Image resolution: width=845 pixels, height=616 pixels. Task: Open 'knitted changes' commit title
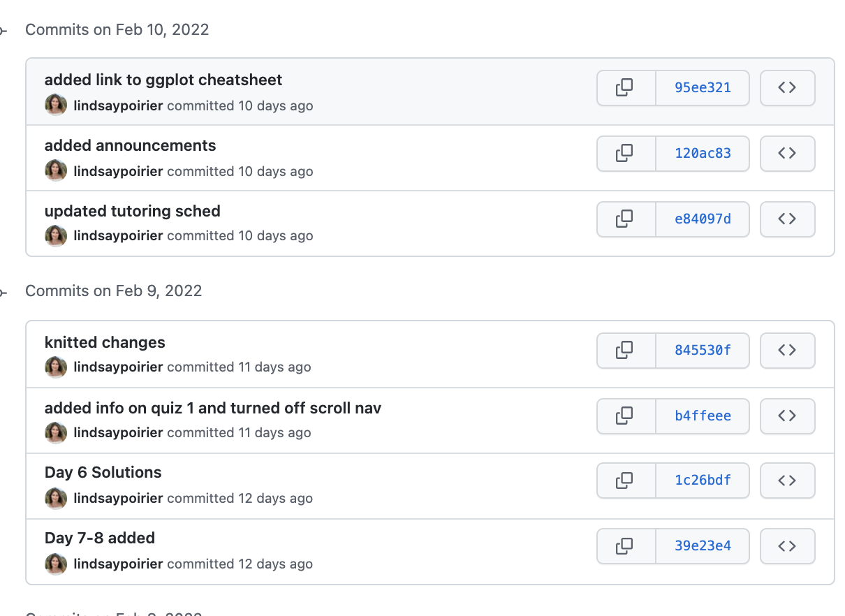coord(105,343)
